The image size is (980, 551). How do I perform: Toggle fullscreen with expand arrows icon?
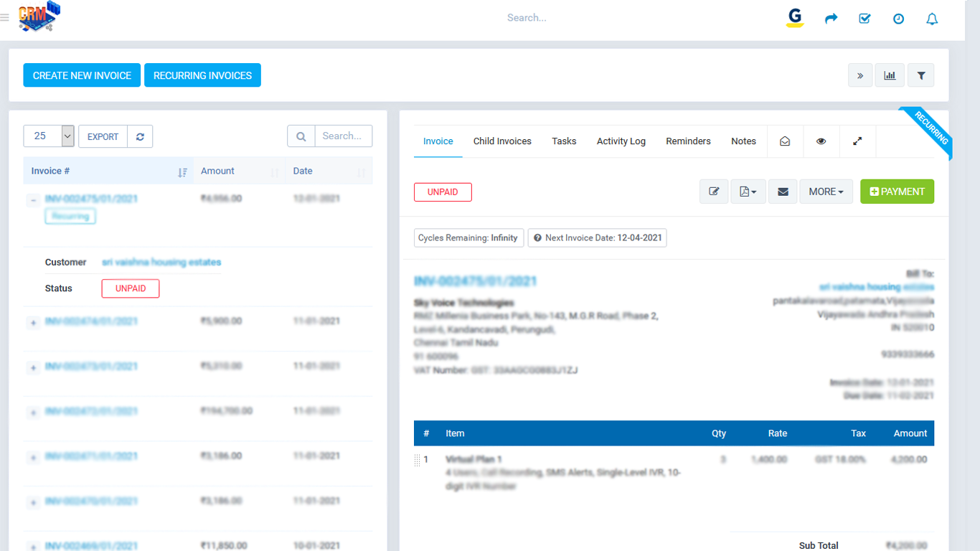(857, 141)
